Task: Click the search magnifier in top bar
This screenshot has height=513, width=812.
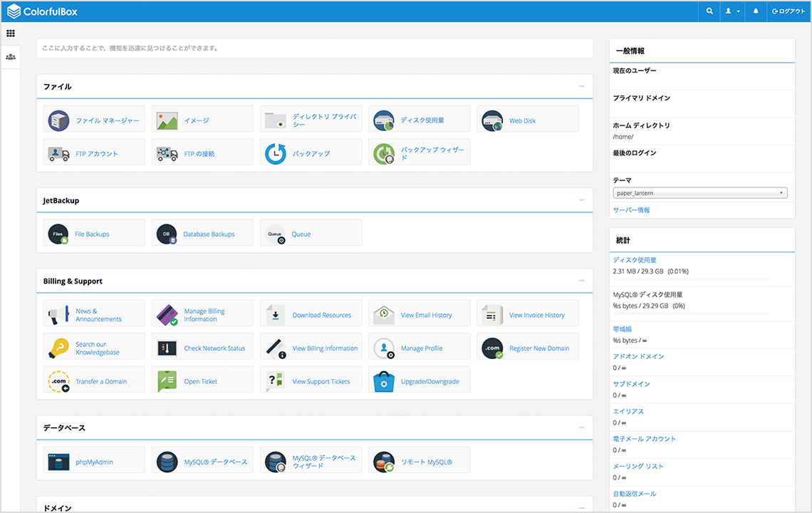Action: [709, 11]
